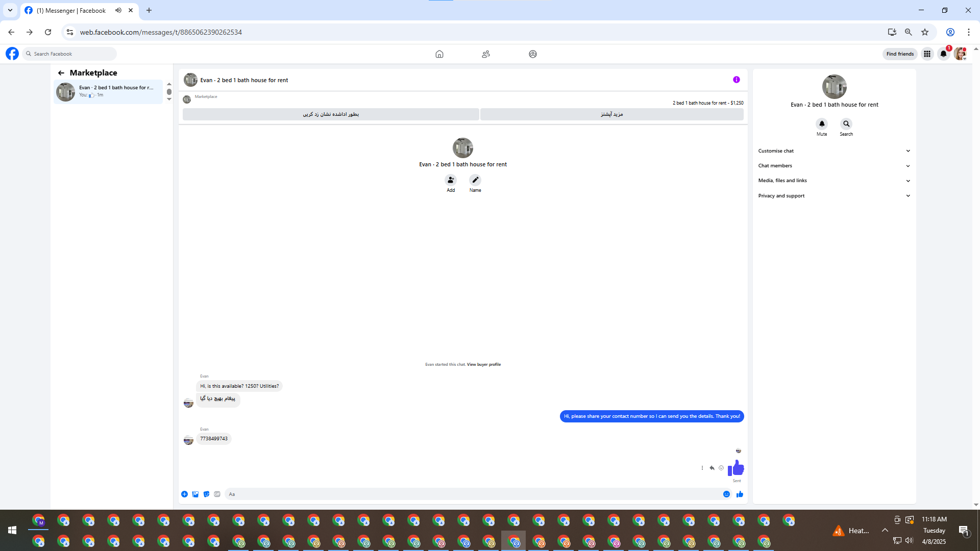Click the Name pencil edit icon

(x=475, y=180)
